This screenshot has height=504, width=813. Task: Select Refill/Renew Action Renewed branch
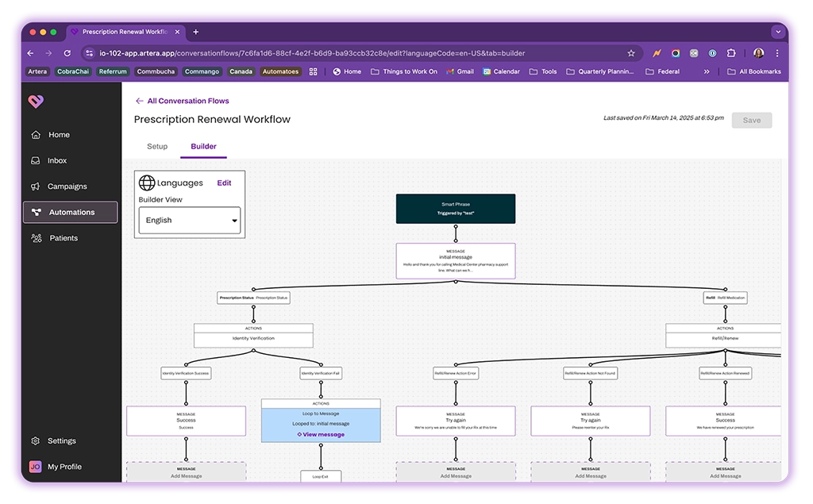click(725, 373)
